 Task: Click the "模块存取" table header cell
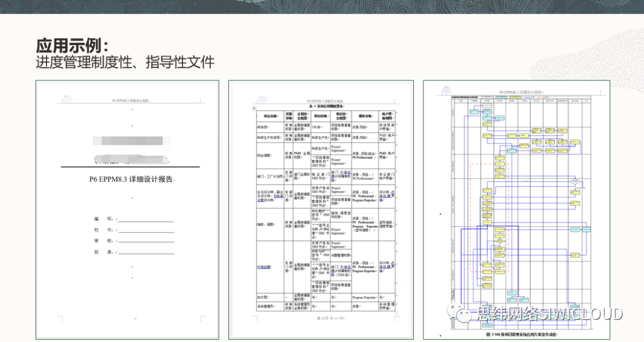(365, 116)
